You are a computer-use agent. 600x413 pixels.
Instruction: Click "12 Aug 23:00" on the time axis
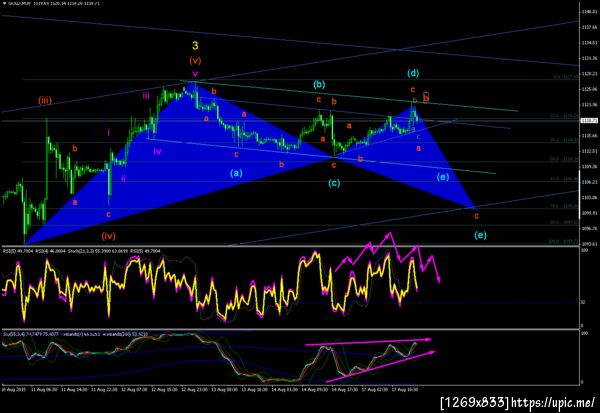(x=194, y=389)
